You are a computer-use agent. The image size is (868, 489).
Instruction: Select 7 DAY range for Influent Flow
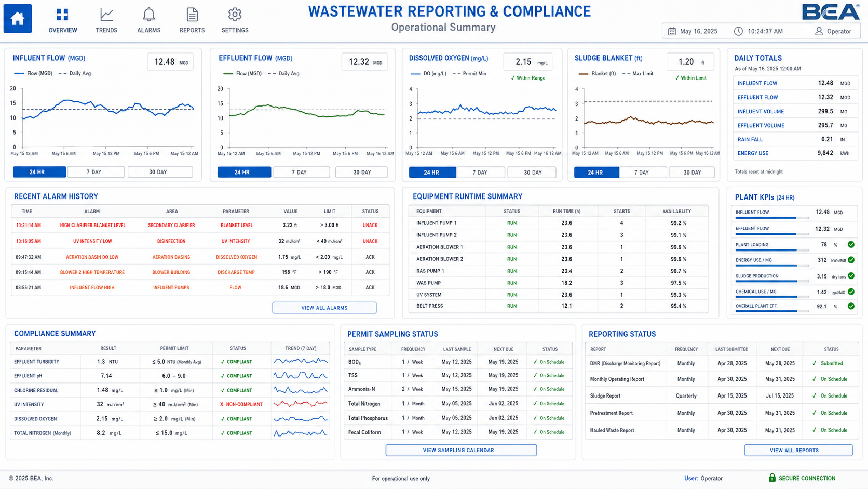[96, 172]
